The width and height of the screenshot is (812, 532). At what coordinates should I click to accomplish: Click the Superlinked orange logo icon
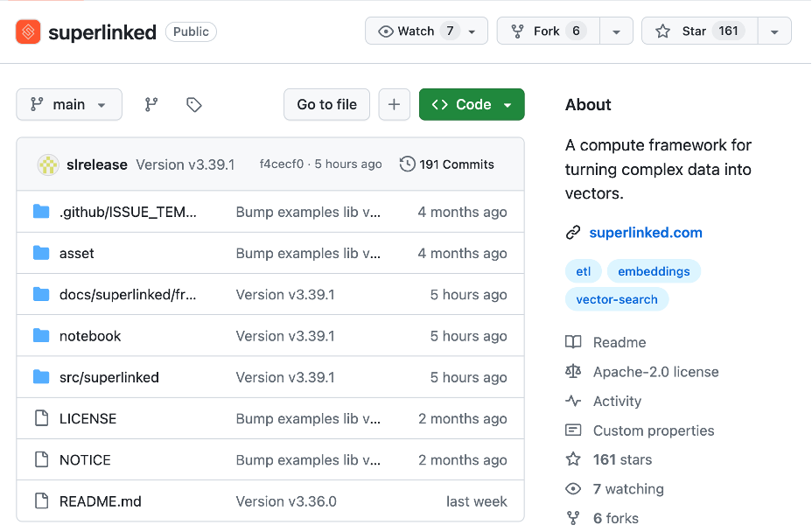[28, 32]
